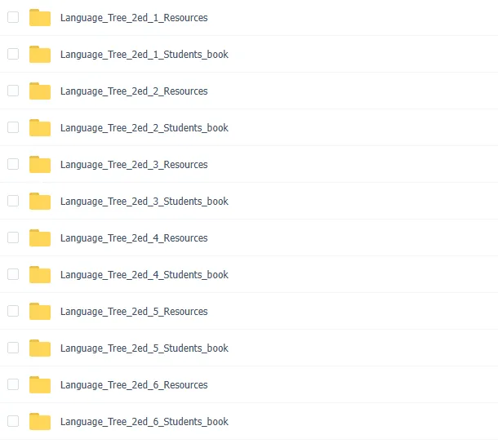Tick the Language_Tree_2ed_6_Resources checkbox
The width and height of the screenshot is (498, 448).
pos(13,384)
